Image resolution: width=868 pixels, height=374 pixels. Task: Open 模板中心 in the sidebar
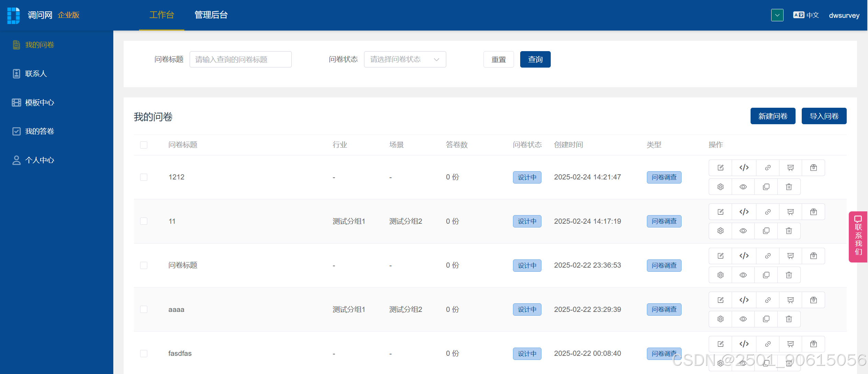point(39,103)
